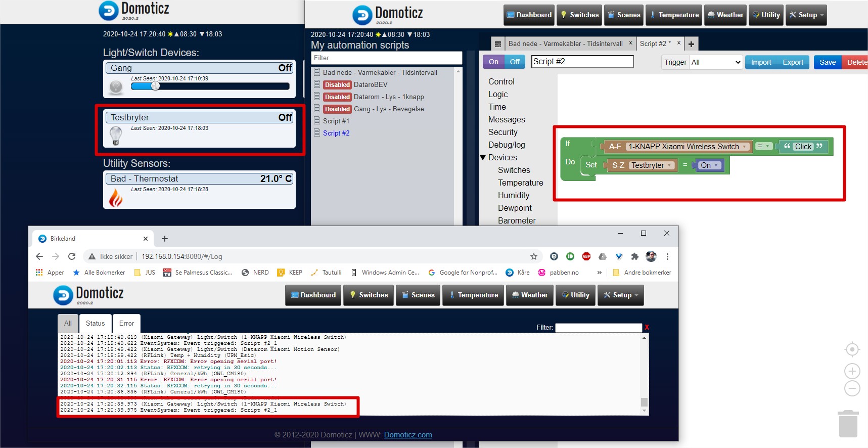Open Switches in the log window navbar
This screenshot has height=448, width=868.
369,295
